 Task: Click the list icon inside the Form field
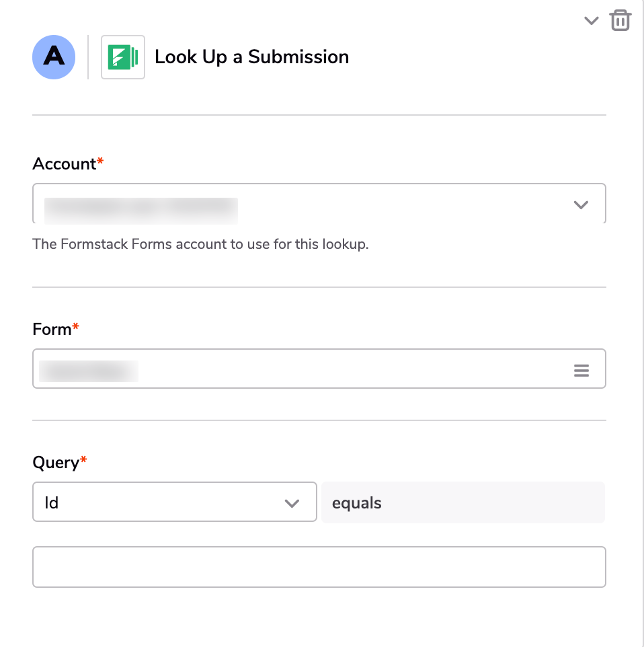coord(581,369)
